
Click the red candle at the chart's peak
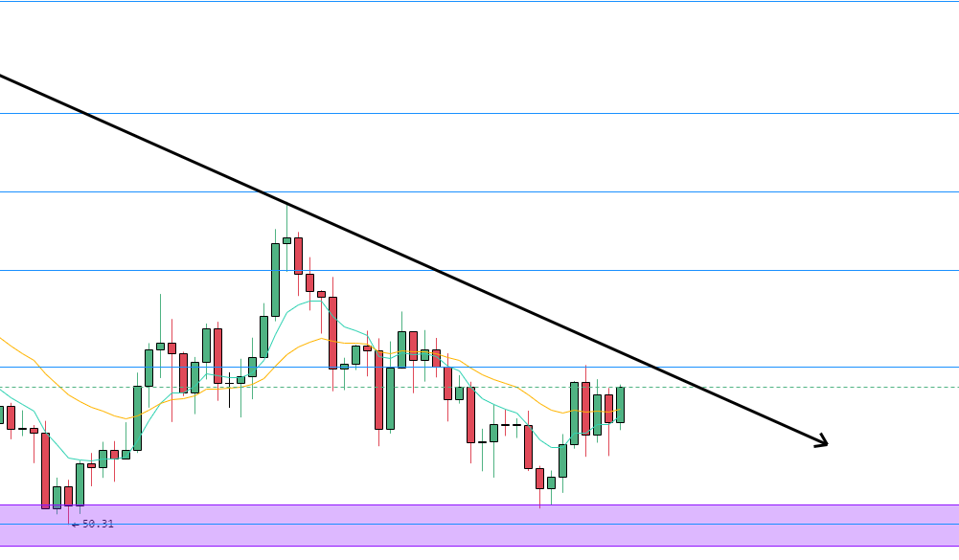click(298, 255)
